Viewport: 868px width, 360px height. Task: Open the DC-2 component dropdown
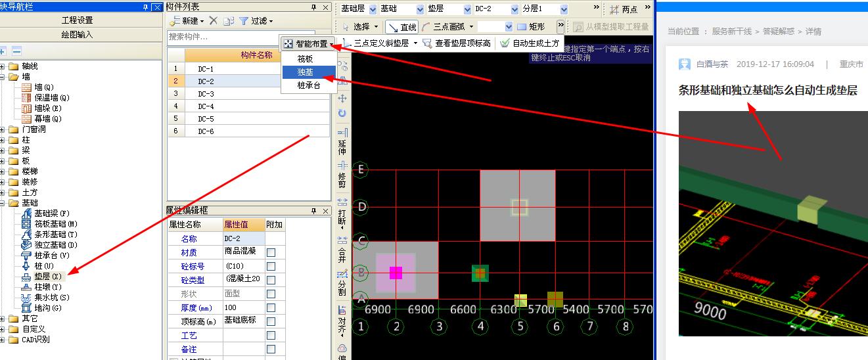513,10
